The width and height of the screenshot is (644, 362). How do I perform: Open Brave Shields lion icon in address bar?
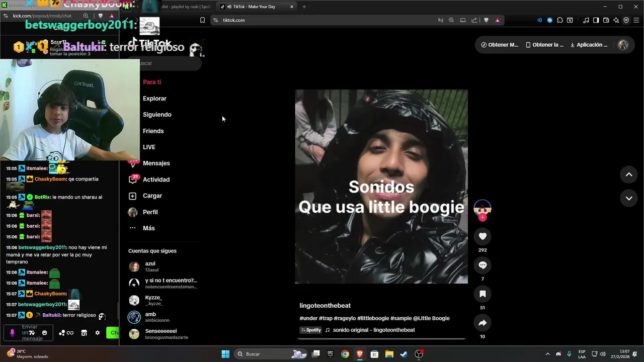click(486, 20)
